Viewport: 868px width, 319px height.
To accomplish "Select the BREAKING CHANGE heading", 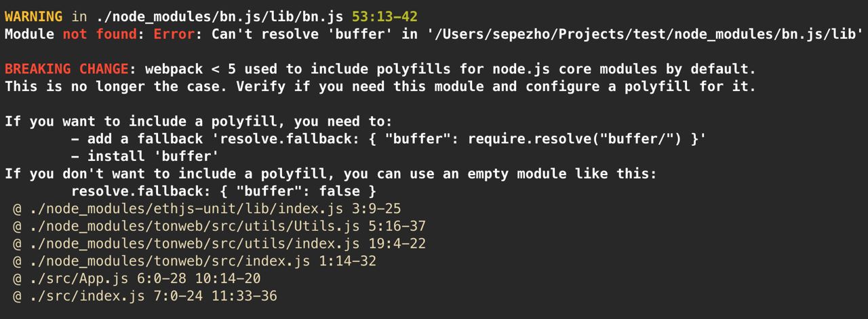I will tap(66, 69).
